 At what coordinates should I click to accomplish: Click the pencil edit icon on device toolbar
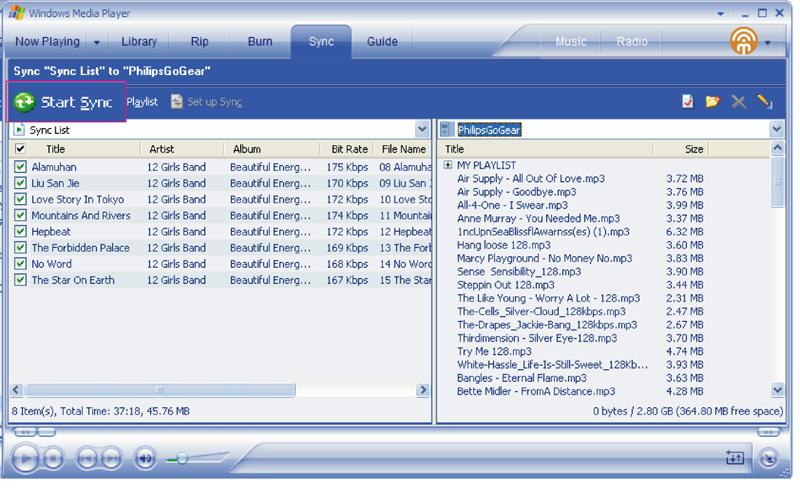coord(764,102)
